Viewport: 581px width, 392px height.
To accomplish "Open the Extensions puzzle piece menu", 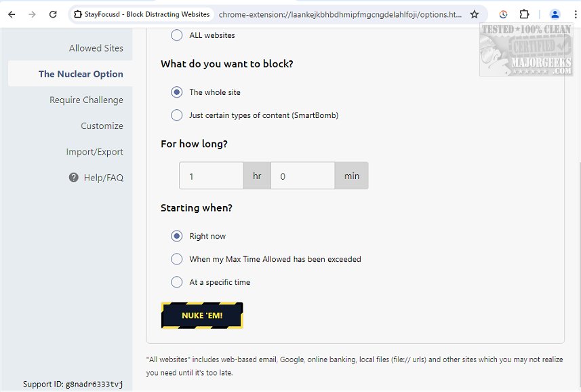I will point(524,14).
